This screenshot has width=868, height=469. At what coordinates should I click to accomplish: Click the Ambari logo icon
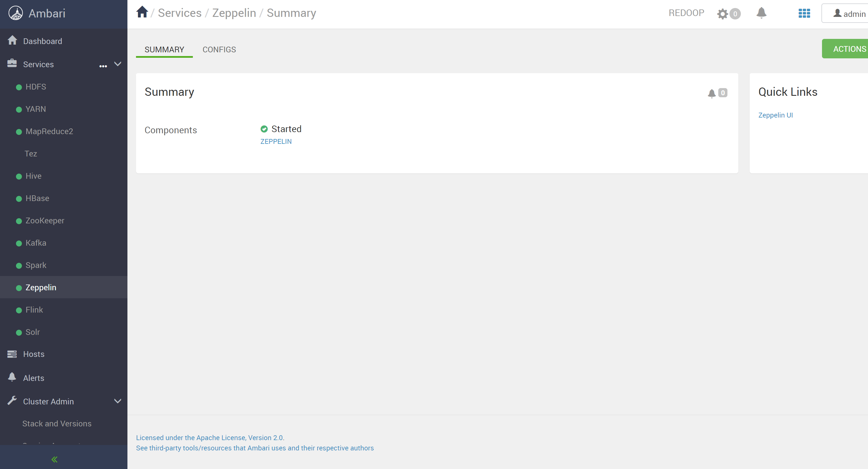(15, 13)
